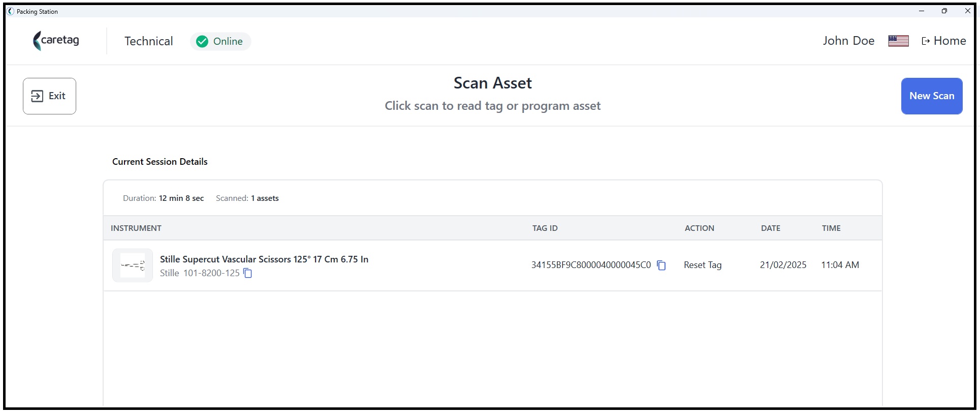980x415 pixels.
Task: Open the scissors instrument thumbnail
Action: tap(133, 265)
